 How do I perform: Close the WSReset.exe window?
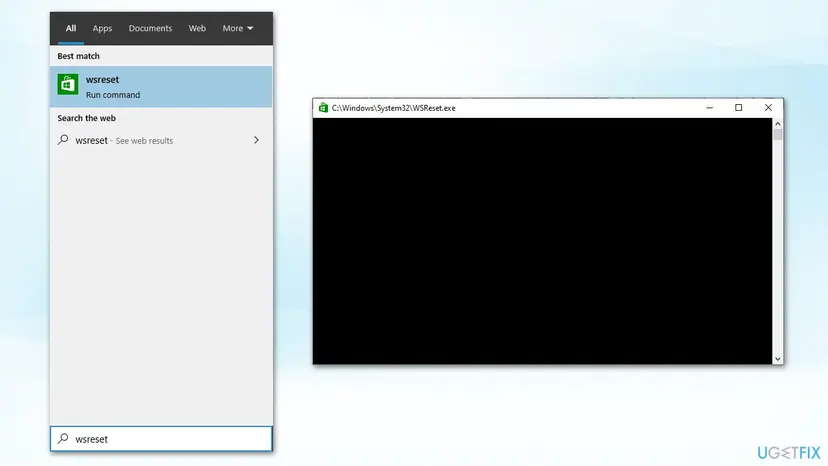point(768,108)
